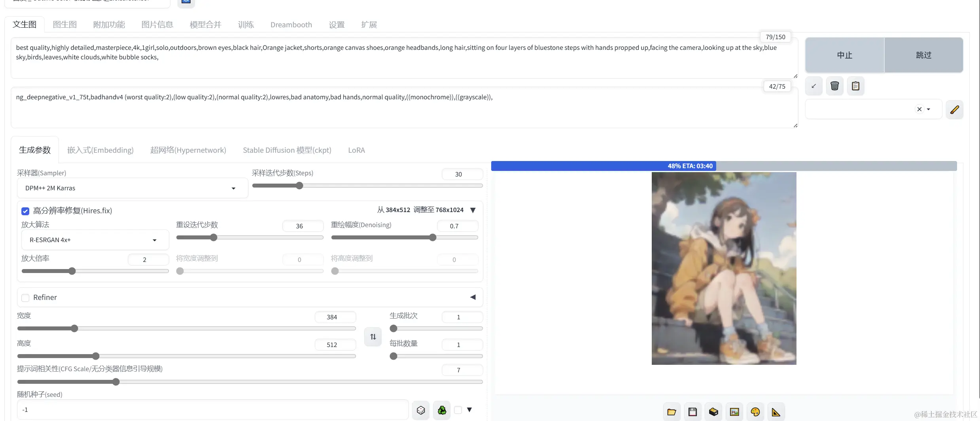
Task: Click the swap width and height button
Action: tap(373, 337)
